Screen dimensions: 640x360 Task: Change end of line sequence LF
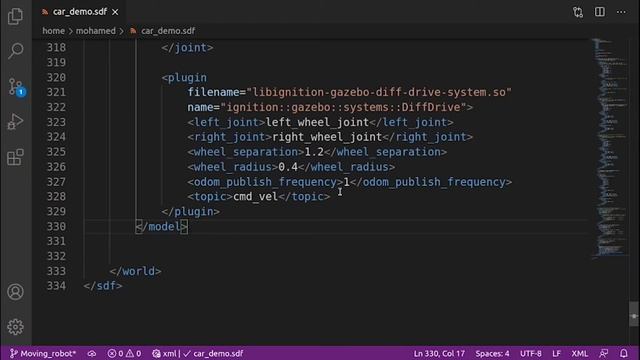[x=556, y=353]
